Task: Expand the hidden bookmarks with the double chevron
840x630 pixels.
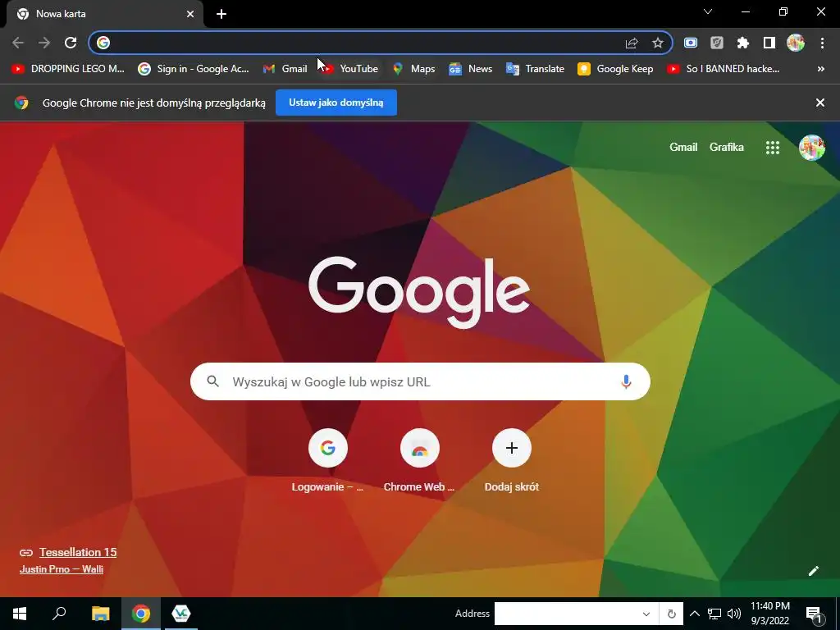Action: point(820,69)
